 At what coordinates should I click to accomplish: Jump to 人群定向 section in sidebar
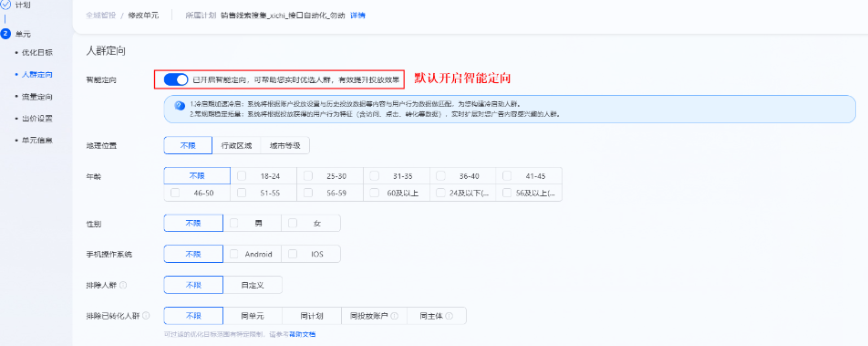pyautogui.click(x=37, y=74)
